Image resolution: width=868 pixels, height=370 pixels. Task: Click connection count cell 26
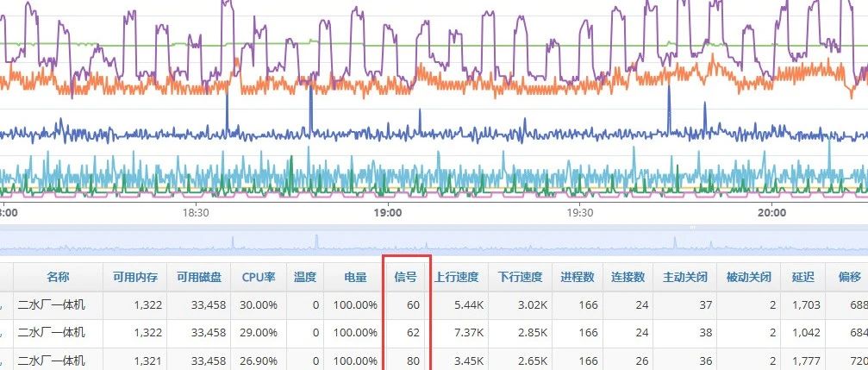point(642,361)
